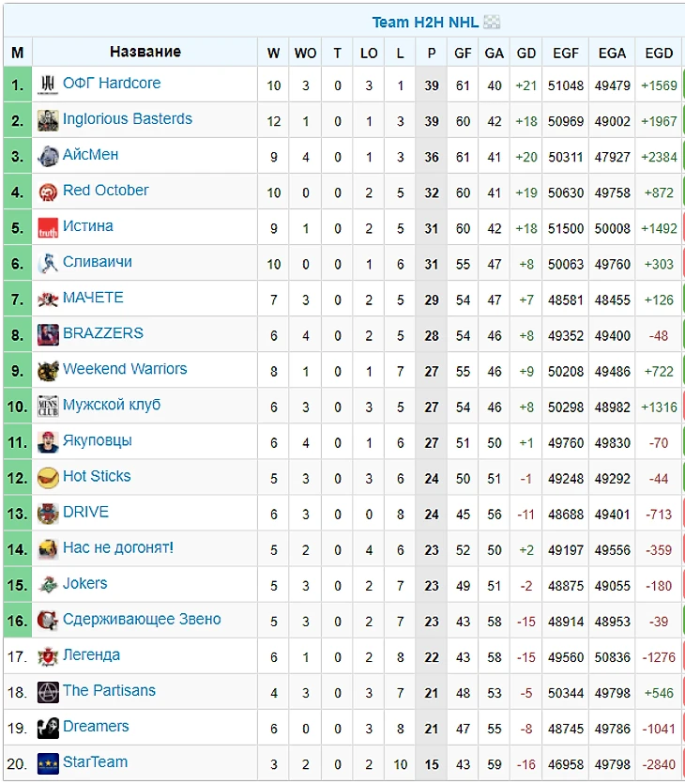Click the Dreamers team avatar
This screenshot has height=784, width=685.
pyautogui.click(x=48, y=728)
